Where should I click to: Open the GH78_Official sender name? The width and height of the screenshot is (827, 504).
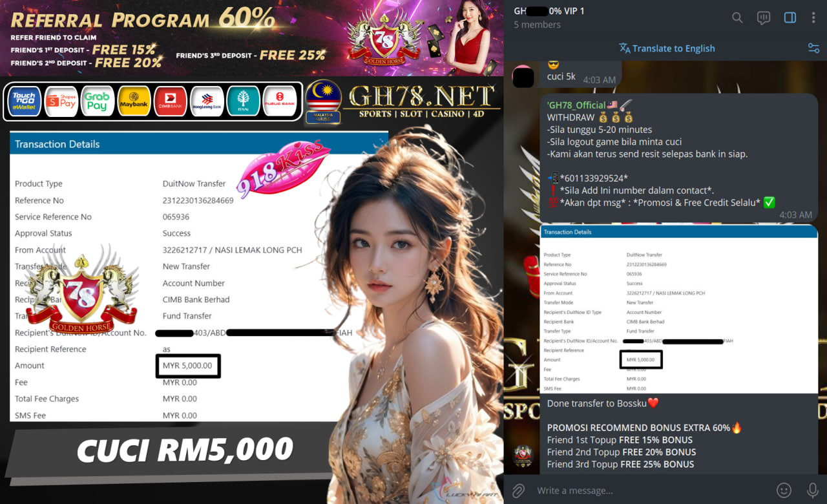[x=576, y=105]
